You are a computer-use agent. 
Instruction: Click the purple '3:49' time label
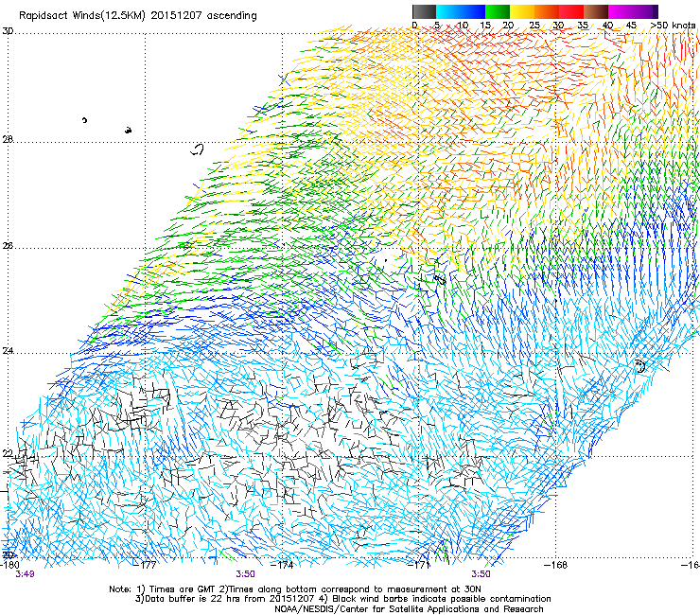(x=25, y=574)
